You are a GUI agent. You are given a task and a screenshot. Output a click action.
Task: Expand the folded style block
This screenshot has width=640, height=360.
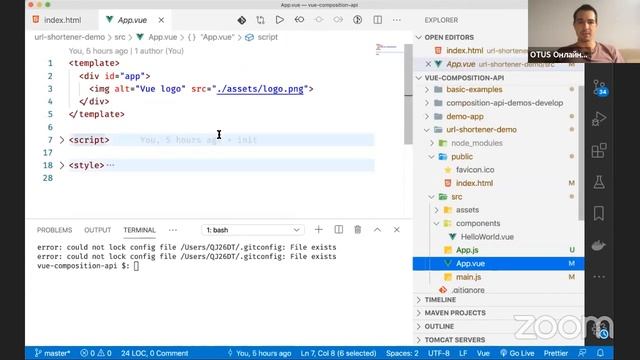pyautogui.click(x=62, y=165)
